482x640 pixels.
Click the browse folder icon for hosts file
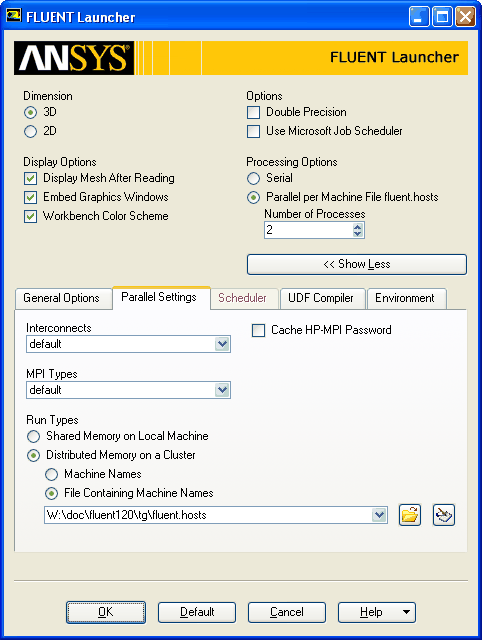click(x=409, y=515)
